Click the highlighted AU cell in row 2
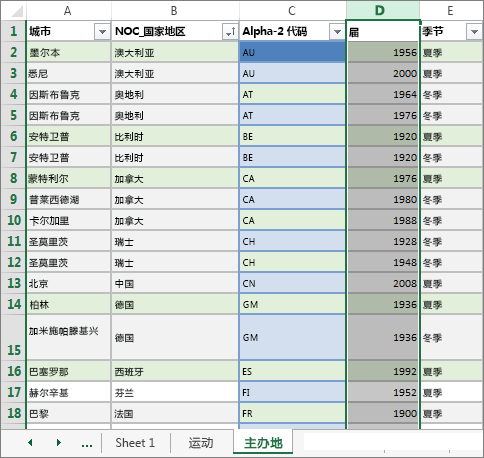The width and height of the screenshot is (484, 458). coord(292,52)
